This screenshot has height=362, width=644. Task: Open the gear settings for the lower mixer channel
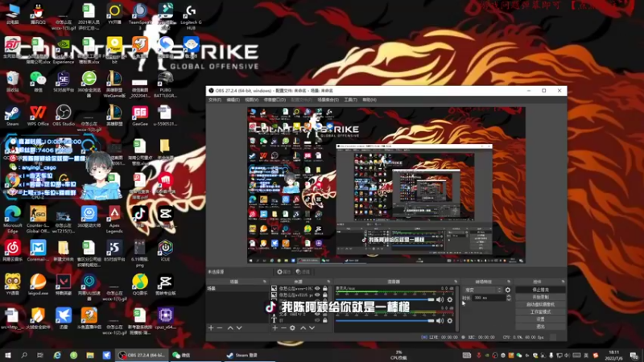click(x=450, y=320)
